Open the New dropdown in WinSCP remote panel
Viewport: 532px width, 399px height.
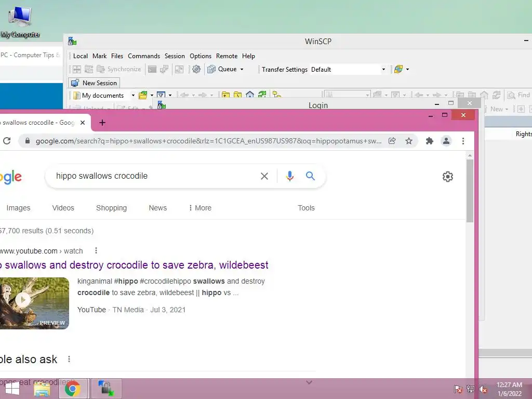click(x=499, y=109)
